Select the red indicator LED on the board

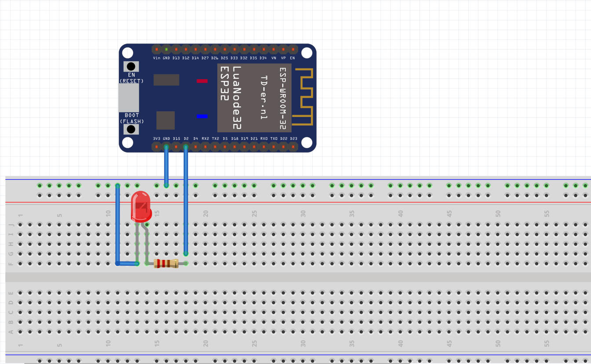(202, 81)
